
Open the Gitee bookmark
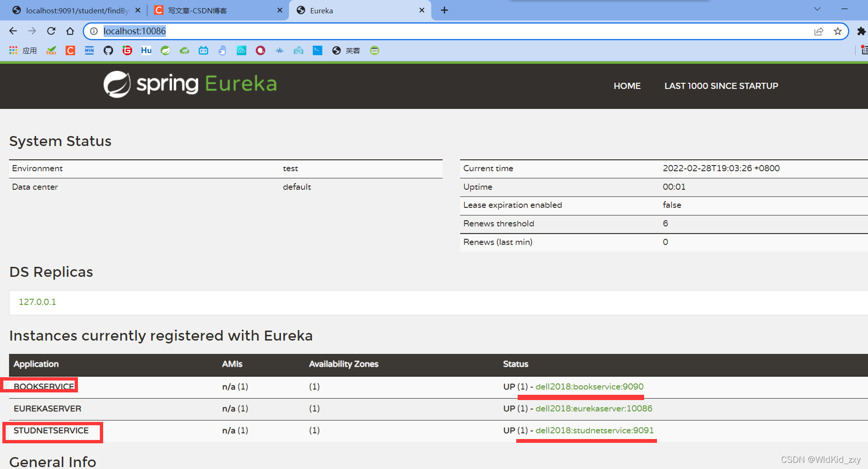(x=127, y=50)
